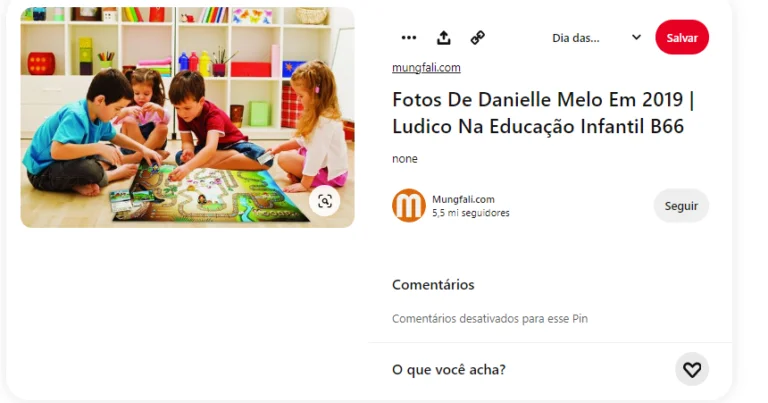Open visual search lens on image
Image resolution: width=768 pixels, height=403 pixels.
(324, 201)
